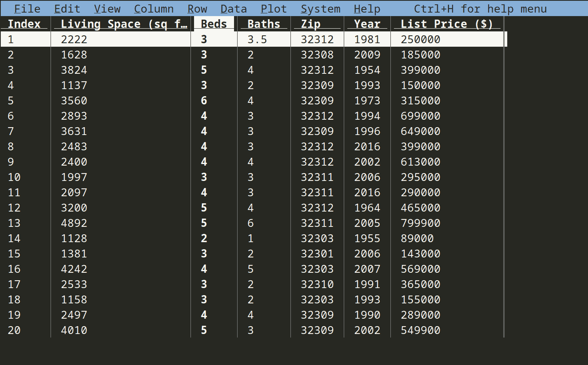Open the View menu

(107, 9)
